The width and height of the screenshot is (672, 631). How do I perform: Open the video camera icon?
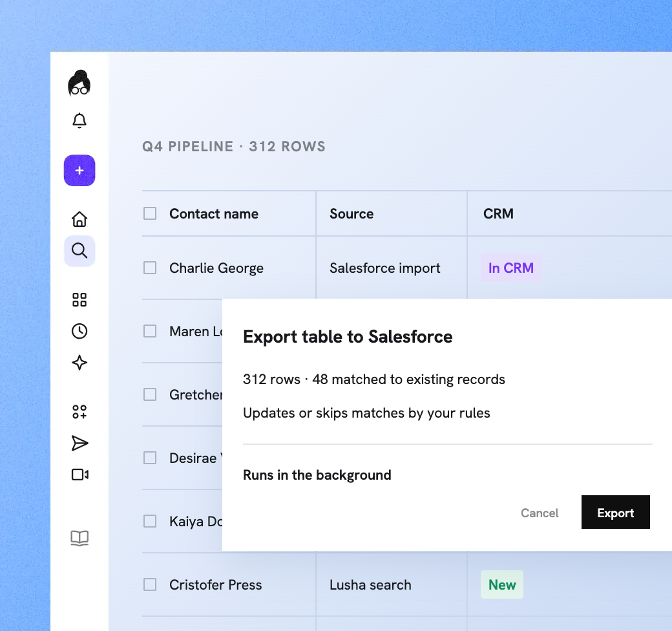pyautogui.click(x=79, y=475)
